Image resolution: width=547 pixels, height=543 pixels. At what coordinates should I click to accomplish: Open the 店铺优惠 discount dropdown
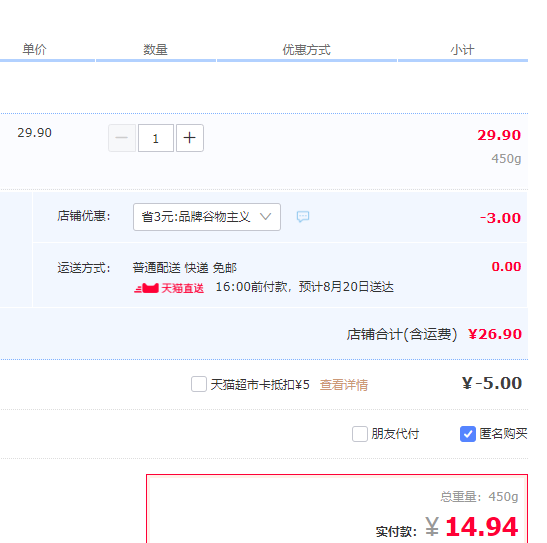point(207,217)
